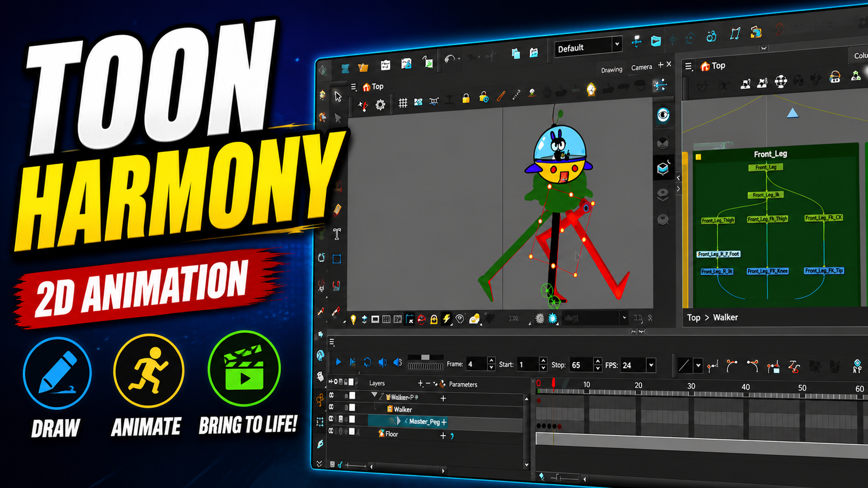Screen dimensions: 868x488
Task: Open the FPS 24 dropdown arrow
Action: pos(651,365)
